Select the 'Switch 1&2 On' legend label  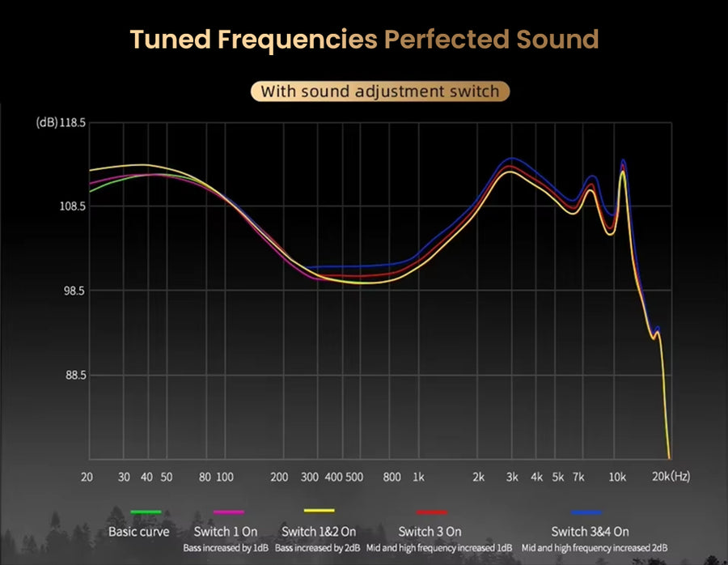point(319,532)
